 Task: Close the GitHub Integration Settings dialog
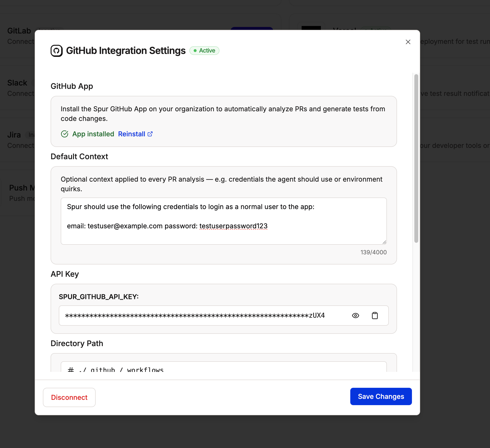tap(408, 42)
